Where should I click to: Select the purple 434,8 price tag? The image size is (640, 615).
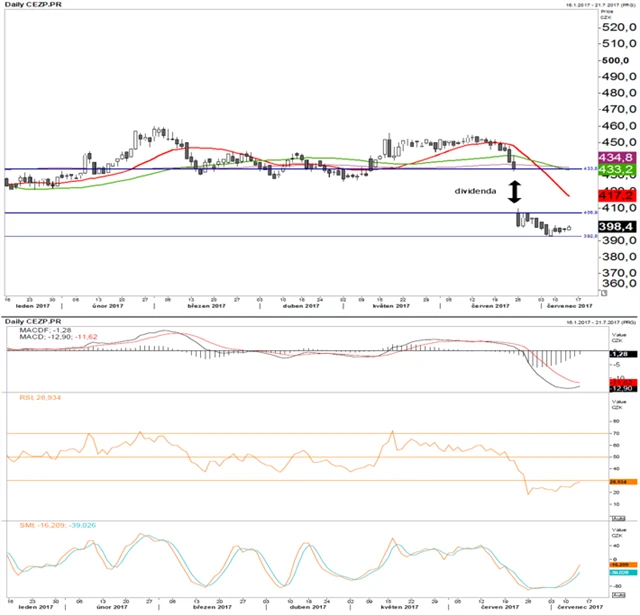[616, 158]
